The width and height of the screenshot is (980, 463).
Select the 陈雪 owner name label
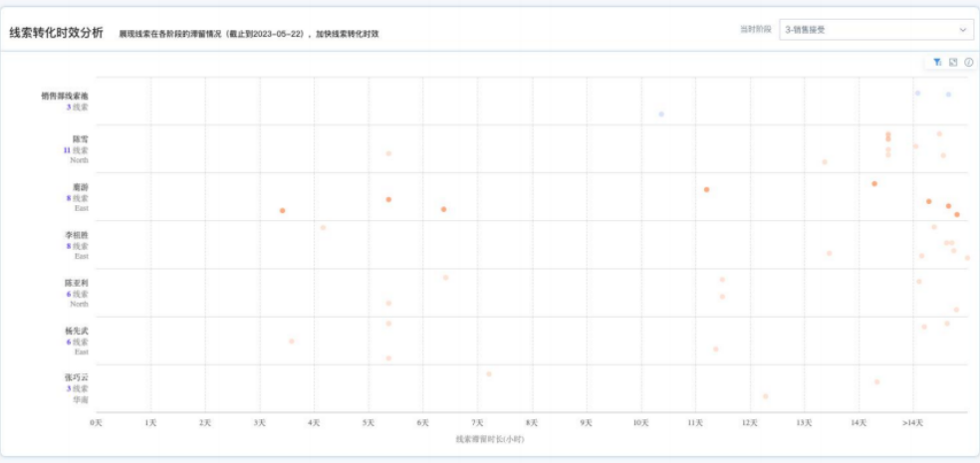(80, 138)
